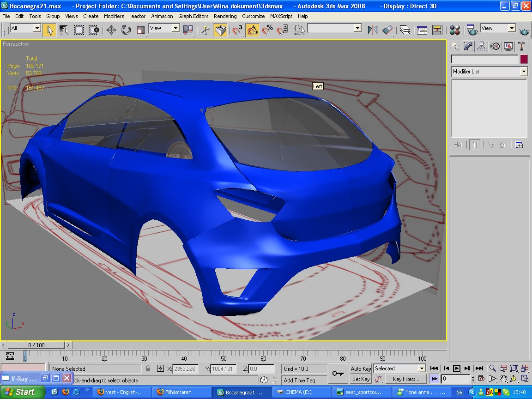Viewport: 532px width, 399px height.
Task: Switch to the Hierarchy command panel tab
Action: 482,46
